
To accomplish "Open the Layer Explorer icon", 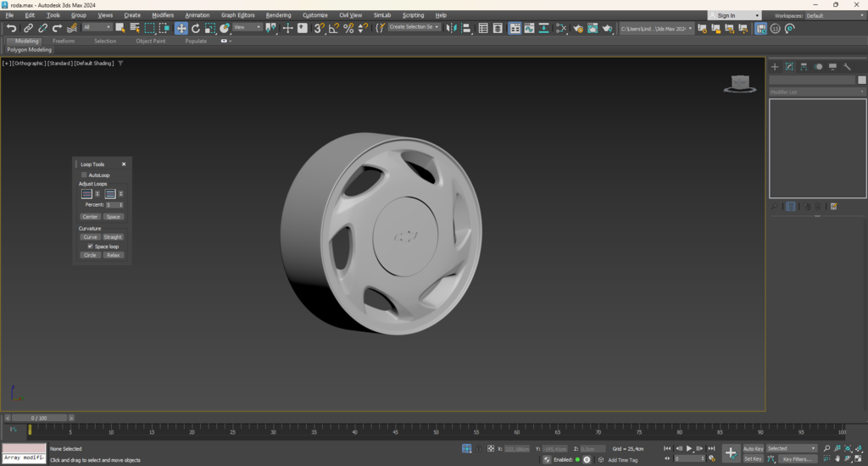I will [x=498, y=28].
